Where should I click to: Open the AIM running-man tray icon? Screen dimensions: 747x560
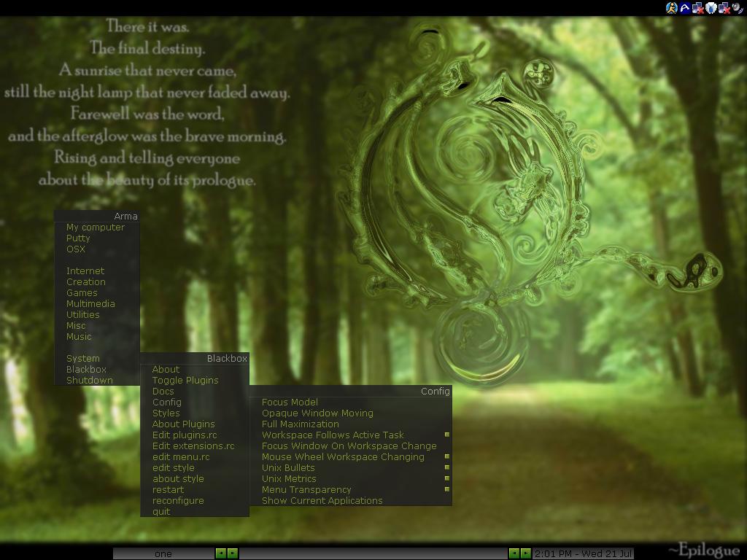pos(672,8)
